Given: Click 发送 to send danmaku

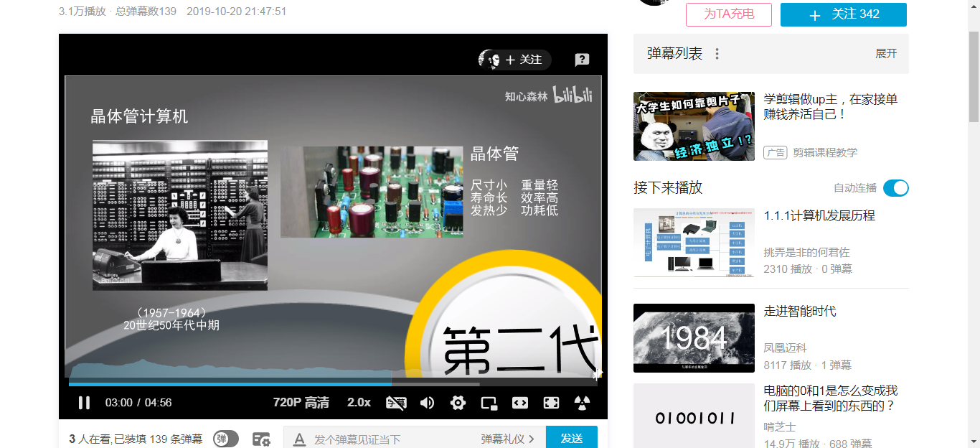Looking at the screenshot, I should click(572, 438).
